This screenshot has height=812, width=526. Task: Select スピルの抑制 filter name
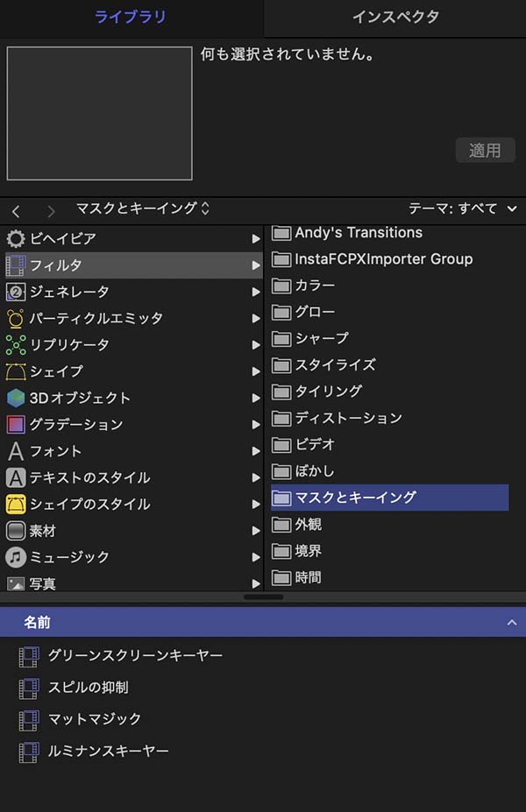point(88,688)
